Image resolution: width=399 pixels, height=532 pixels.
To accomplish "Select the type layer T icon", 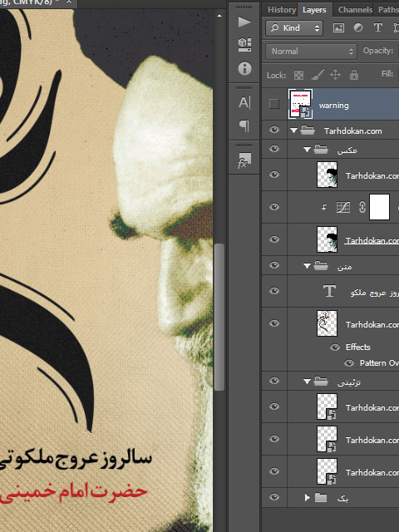I will point(329,291).
